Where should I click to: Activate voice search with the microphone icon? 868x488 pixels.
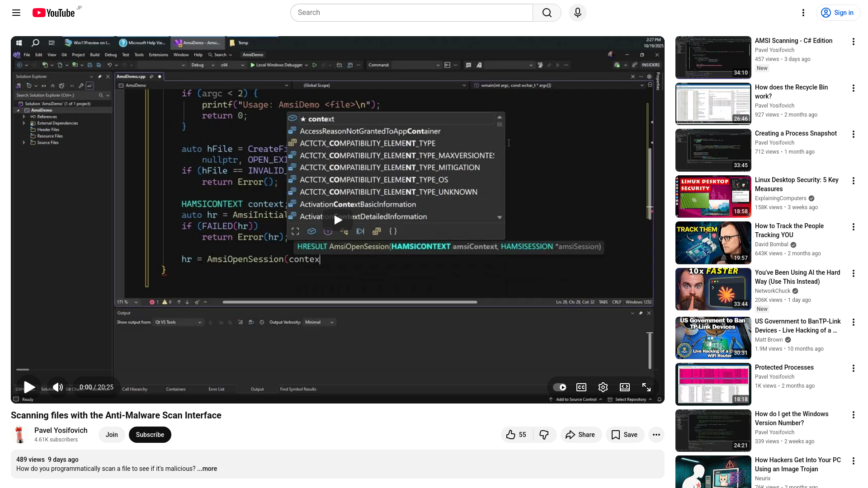pyautogui.click(x=577, y=13)
